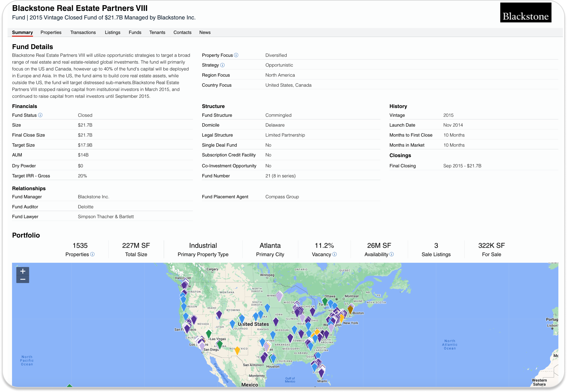Click the Availability info icon
This screenshot has width=567, height=392.
coord(392,254)
